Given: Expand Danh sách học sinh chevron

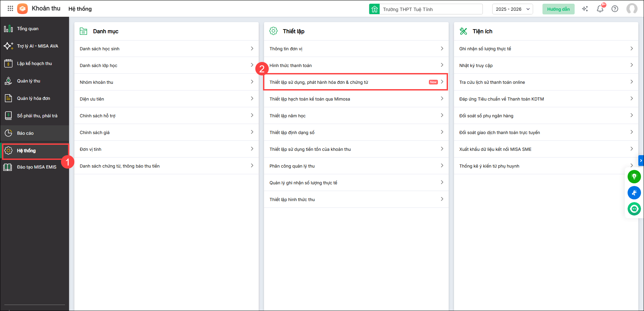Looking at the screenshot, I should 252,49.
